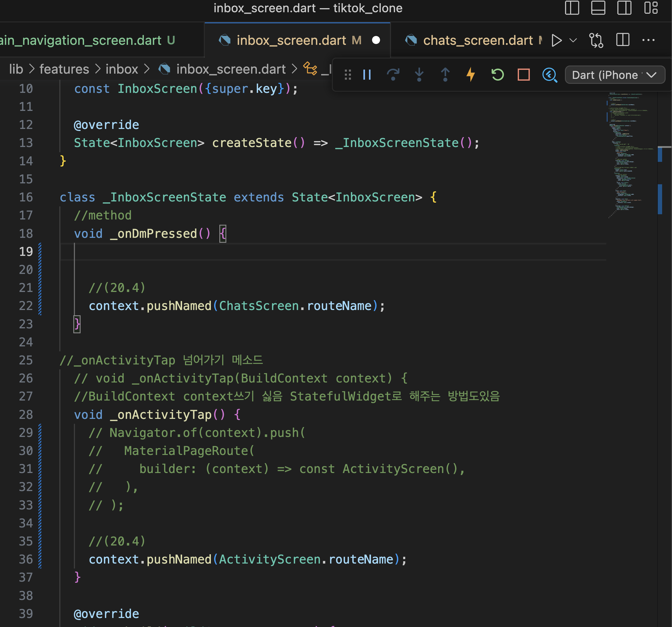Pause the debug session
Viewport: 672px width, 627px height.
367,75
